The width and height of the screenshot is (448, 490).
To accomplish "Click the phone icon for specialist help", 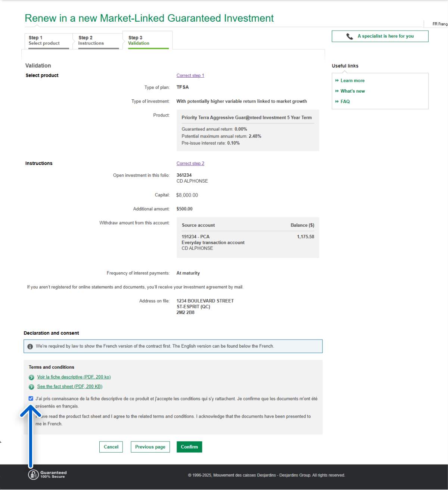I will click(349, 36).
